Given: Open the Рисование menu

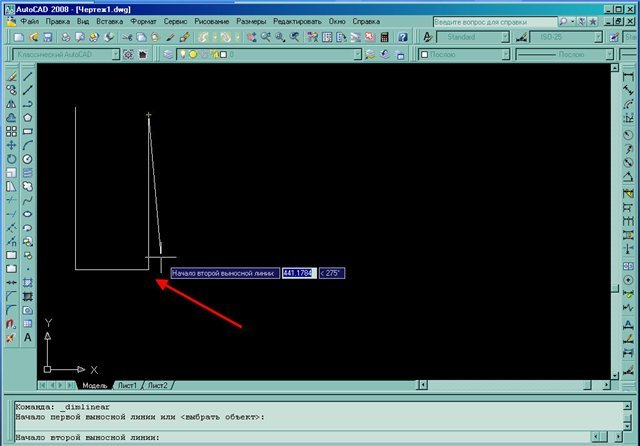Looking at the screenshot, I should [211, 21].
